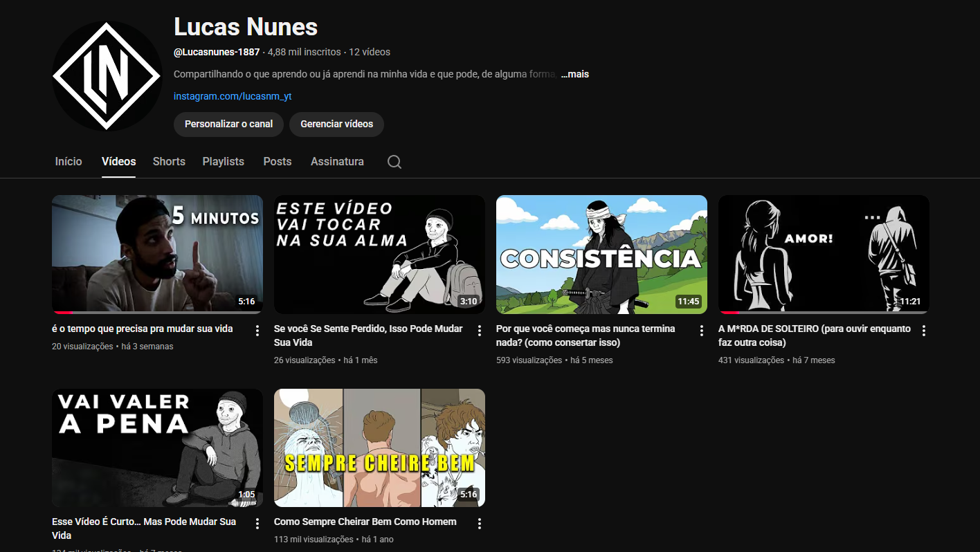
Task: Open the Playlists tab
Action: (x=224, y=161)
